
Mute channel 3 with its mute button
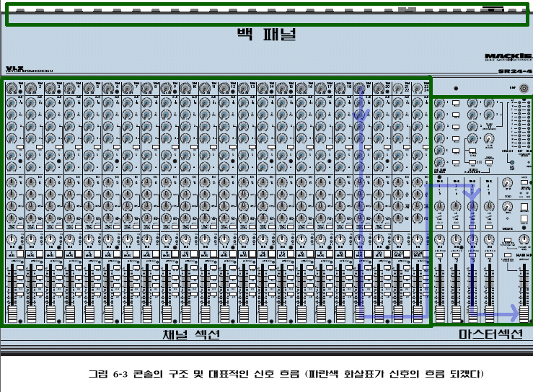pyautogui.click(x=50, y=256)
